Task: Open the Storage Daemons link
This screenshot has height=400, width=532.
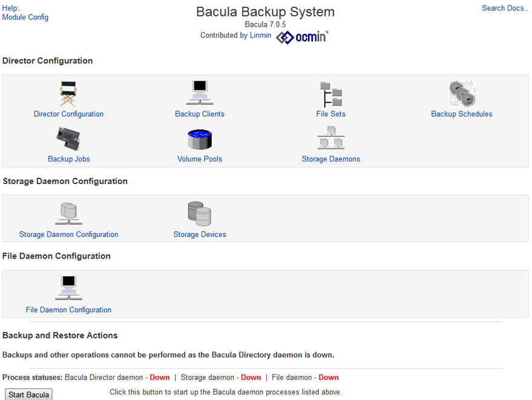Action: [x=331, y=159]
